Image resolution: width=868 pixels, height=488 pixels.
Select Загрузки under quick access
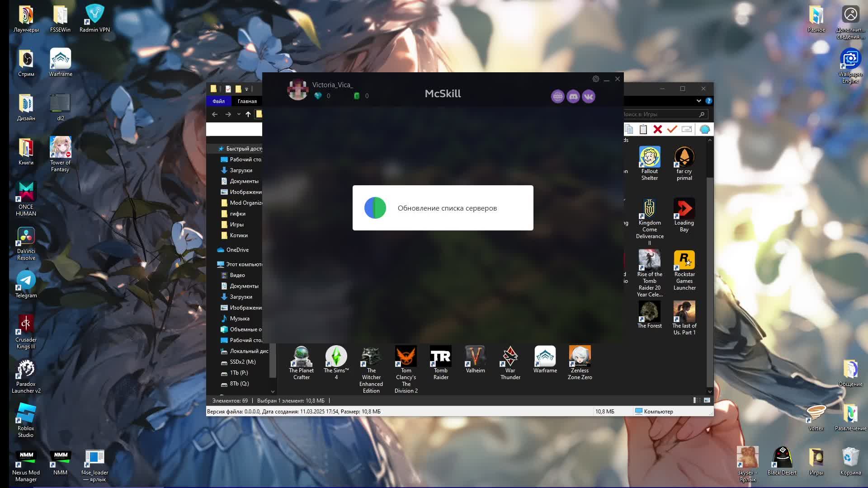[x=241, y=170]
